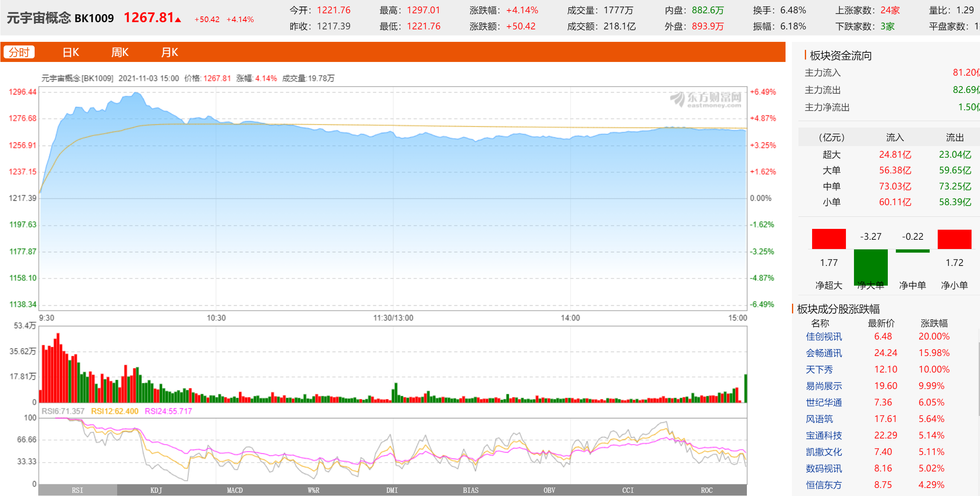Click the eastmoney watermark logo on chart
Image resolution: width=980 pixels, height=496 pixels.
pos(706,99)
